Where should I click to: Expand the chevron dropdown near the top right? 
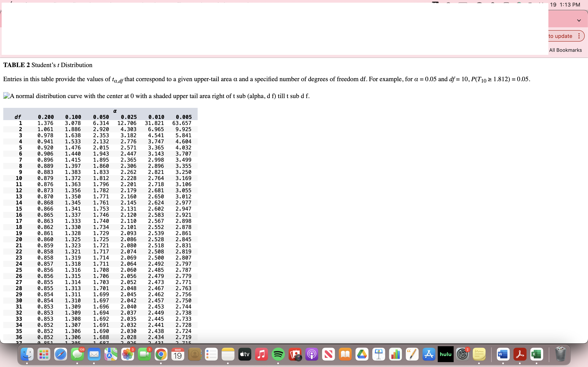[x=579, y=20]
